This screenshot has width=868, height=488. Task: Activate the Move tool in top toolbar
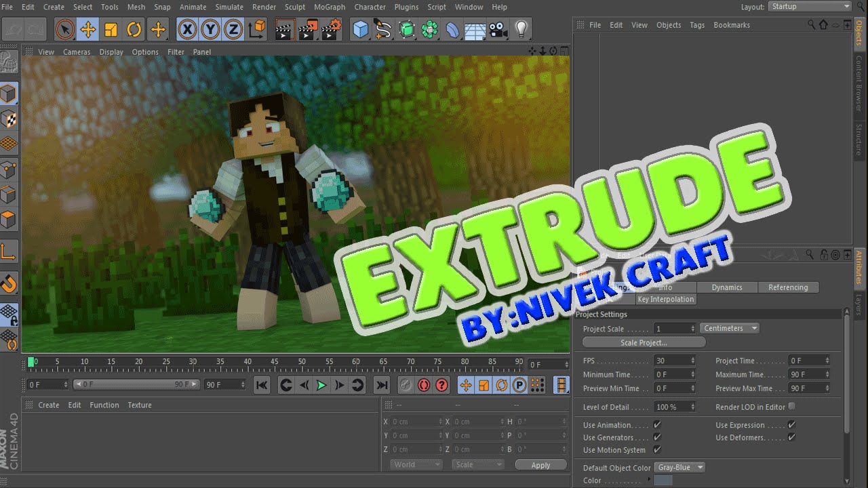tap(88, 29)
